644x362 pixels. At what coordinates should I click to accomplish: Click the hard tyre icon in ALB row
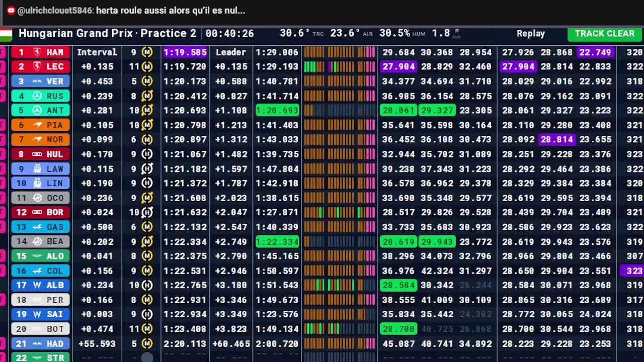pos(147,285)
